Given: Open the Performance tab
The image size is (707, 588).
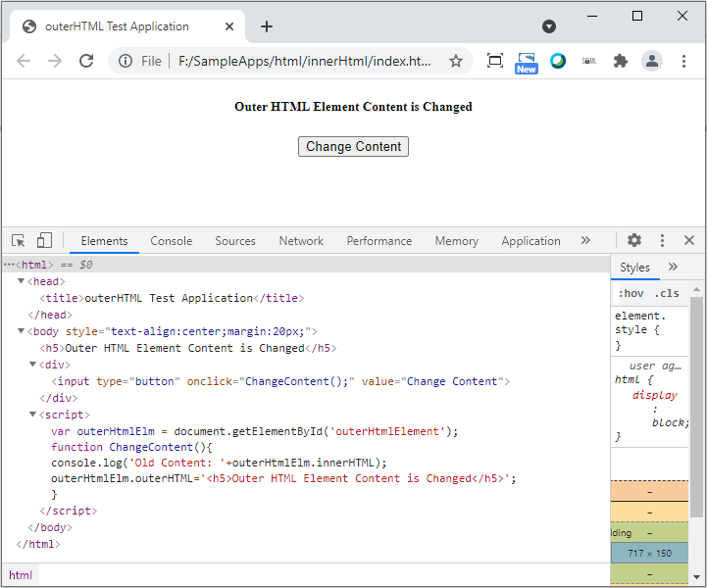Looking at the screenshot, I should [x=379, y=241].
